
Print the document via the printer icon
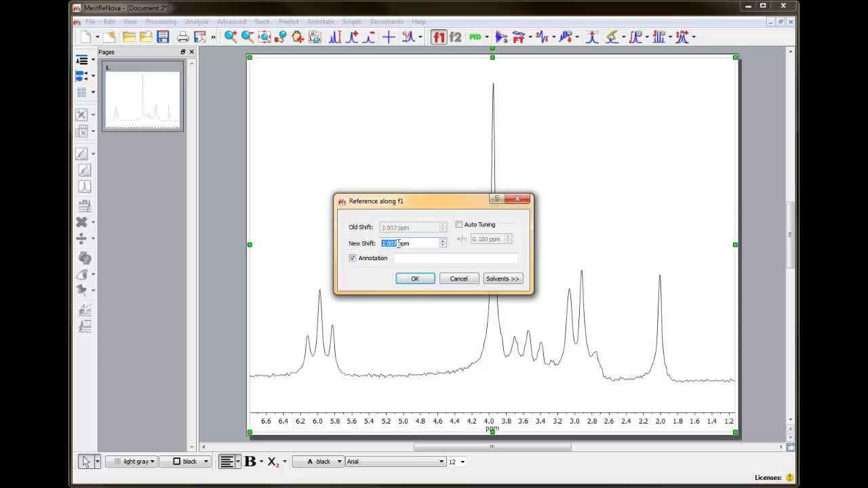tap(183, 37)
